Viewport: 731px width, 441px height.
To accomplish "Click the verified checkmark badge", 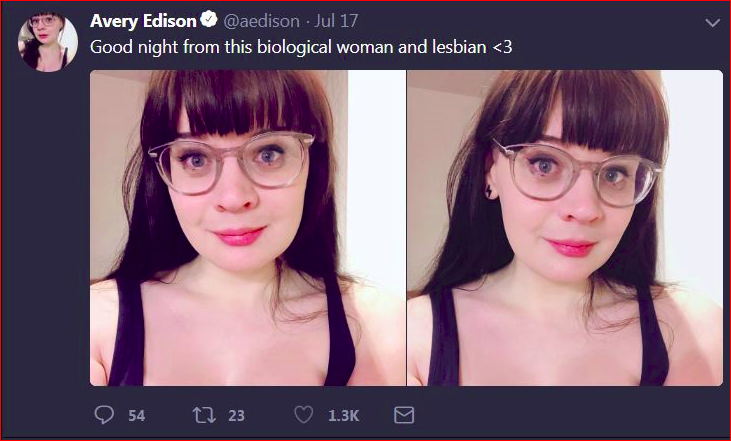I will click(x=209, y=20).
